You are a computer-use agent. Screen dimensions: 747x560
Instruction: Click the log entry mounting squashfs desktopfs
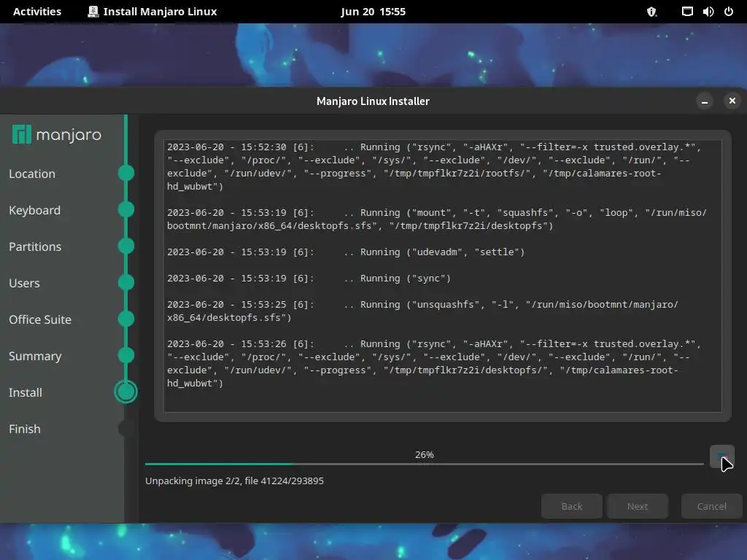point(436,219)
